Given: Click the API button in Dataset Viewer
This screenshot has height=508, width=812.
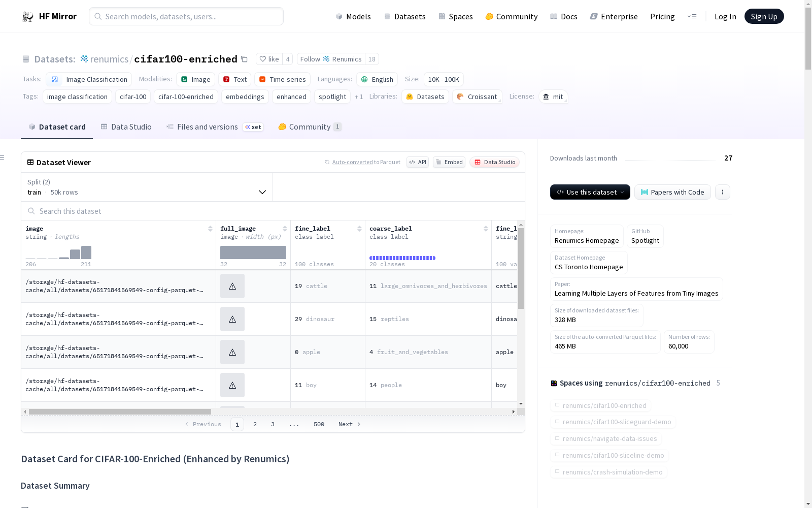Looking at the screenshot, I should (418, 162).
